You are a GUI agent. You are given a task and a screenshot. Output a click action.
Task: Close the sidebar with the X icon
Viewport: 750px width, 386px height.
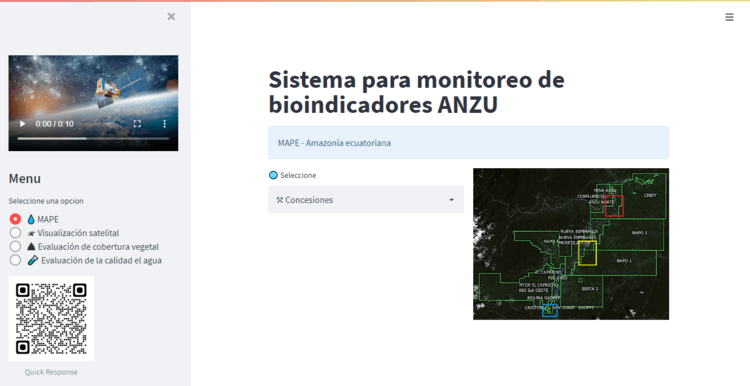[171, 17]
